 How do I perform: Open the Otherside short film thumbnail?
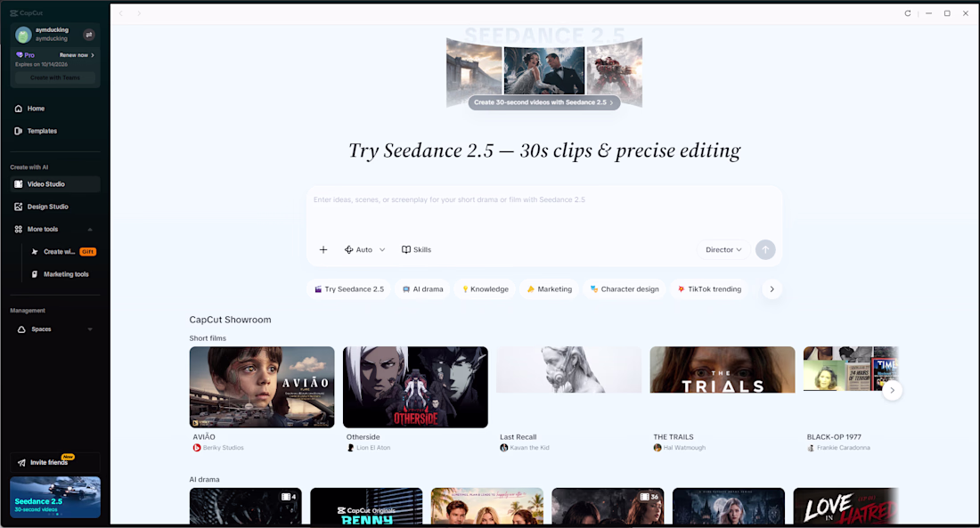tap(416, 387)
